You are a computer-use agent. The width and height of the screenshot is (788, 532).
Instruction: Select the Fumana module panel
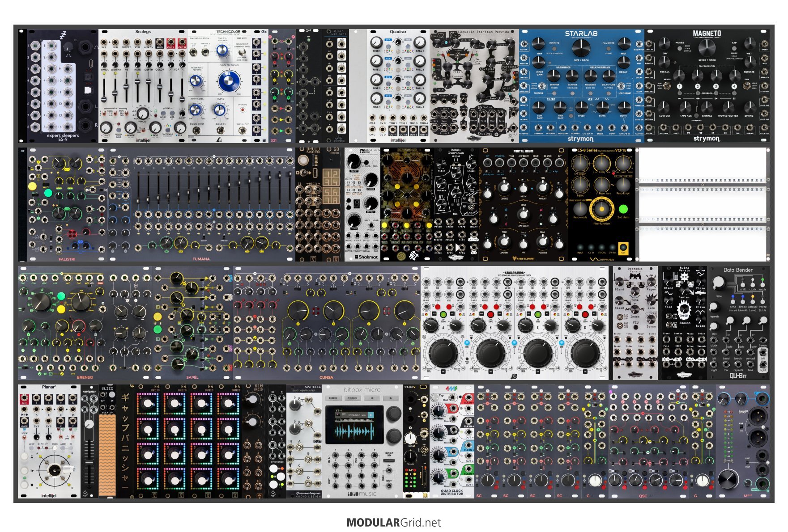coord(201,205)
